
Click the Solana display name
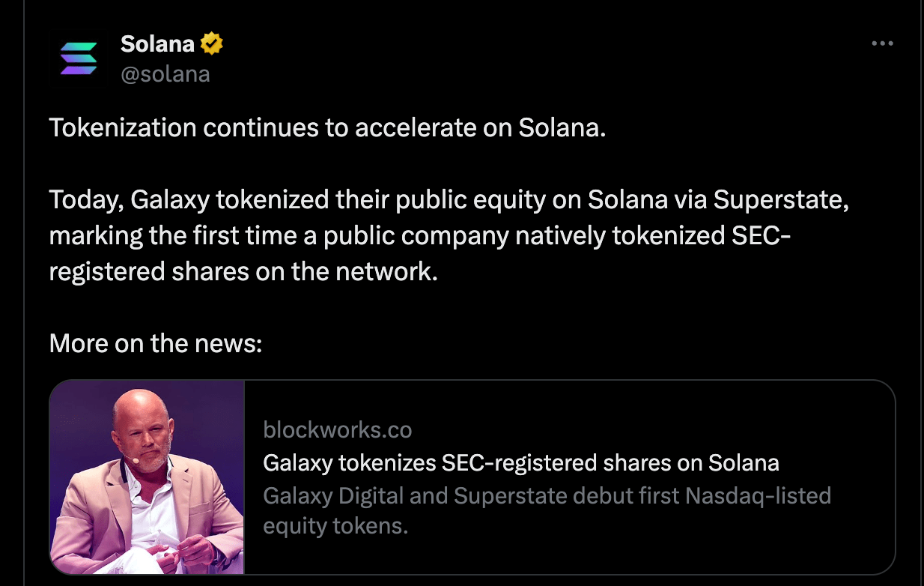[x=156, y=43]
